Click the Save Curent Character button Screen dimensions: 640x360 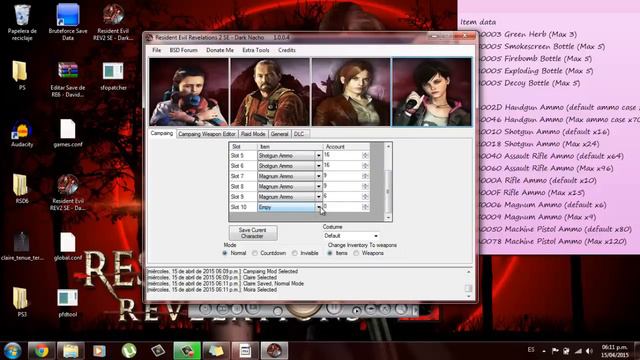click(253, 233)
